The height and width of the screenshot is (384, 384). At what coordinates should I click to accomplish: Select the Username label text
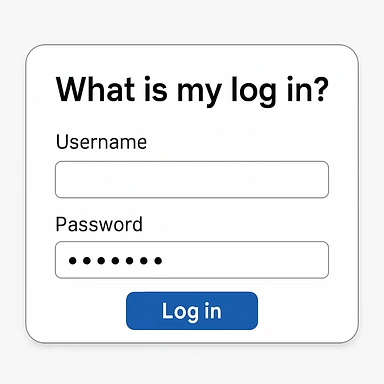101,142
